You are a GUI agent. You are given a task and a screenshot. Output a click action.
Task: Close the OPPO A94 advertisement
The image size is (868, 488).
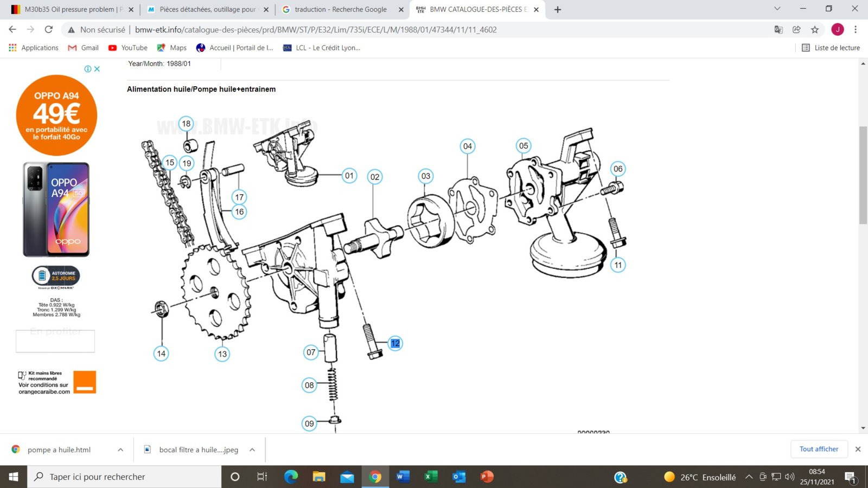[x=97, y=69]
